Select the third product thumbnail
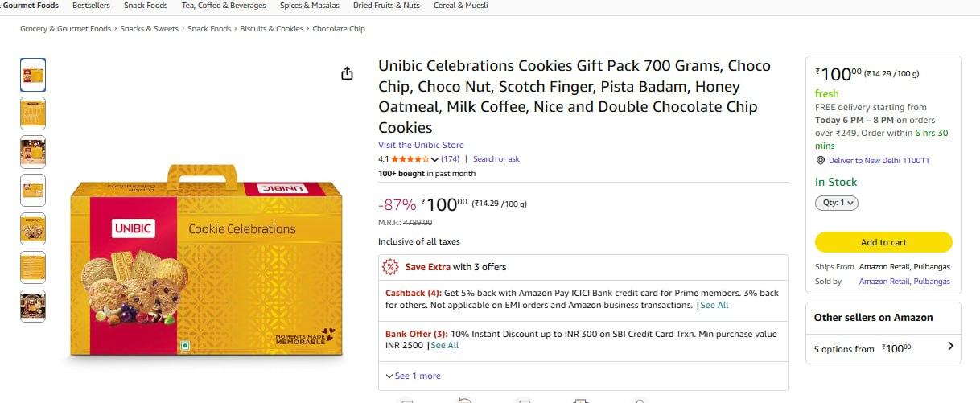This screenshot has height=403, width=980. coord(33,152)
